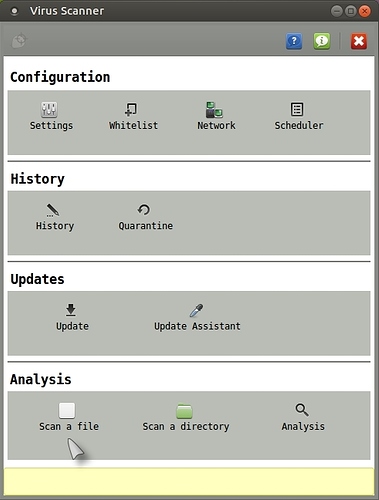Open the Network computers icon

coord(214,110)
